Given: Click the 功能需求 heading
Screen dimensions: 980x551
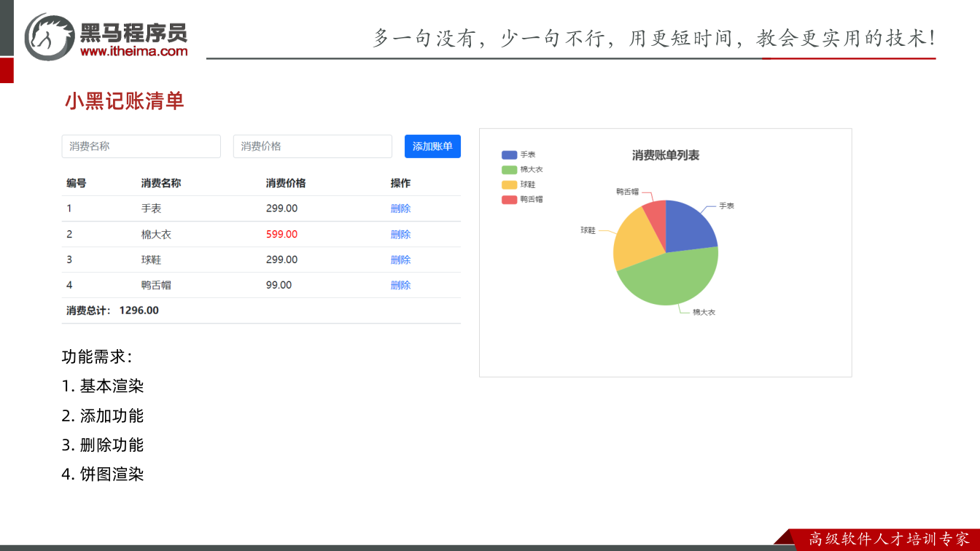Looking at the screenshot, I should [x=97, y=357].
